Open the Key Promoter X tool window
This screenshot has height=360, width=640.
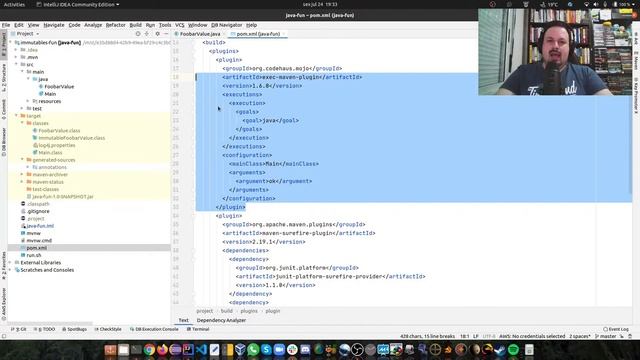pos(636,95)
